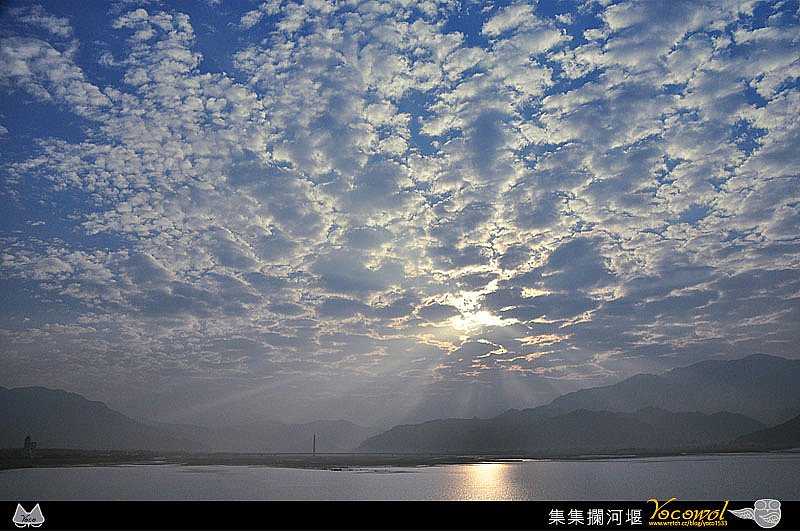Click the caption text 集集攔河堰
The image size is (800, 531).
(x=595, y=517)
